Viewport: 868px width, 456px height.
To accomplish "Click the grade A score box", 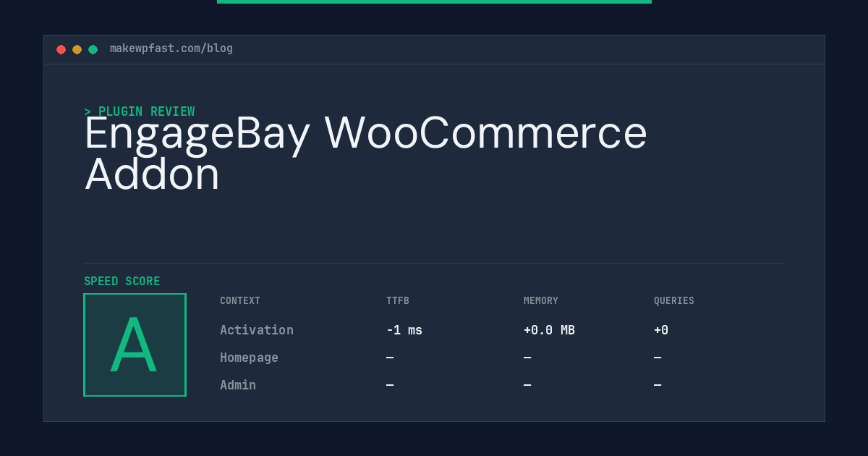I will (135, 345).
